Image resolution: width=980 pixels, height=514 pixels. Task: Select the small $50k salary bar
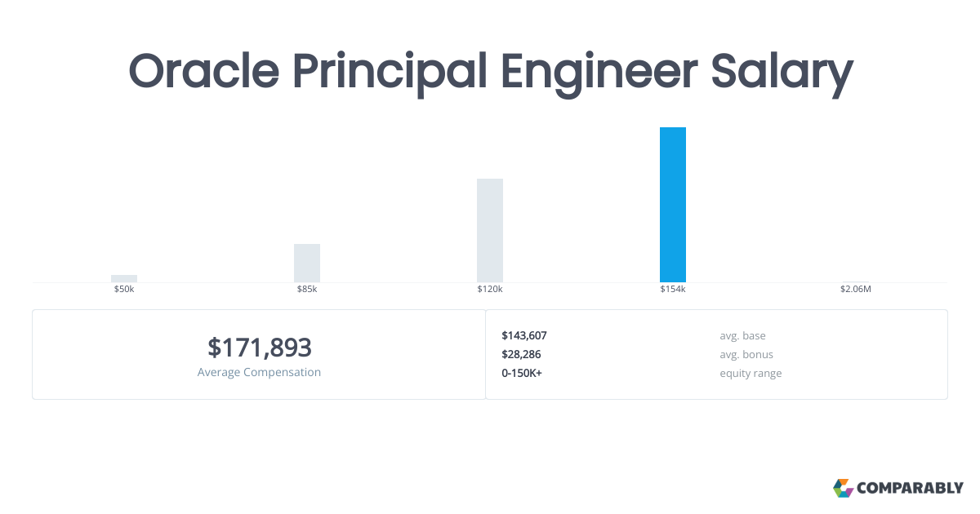(124, 278)
